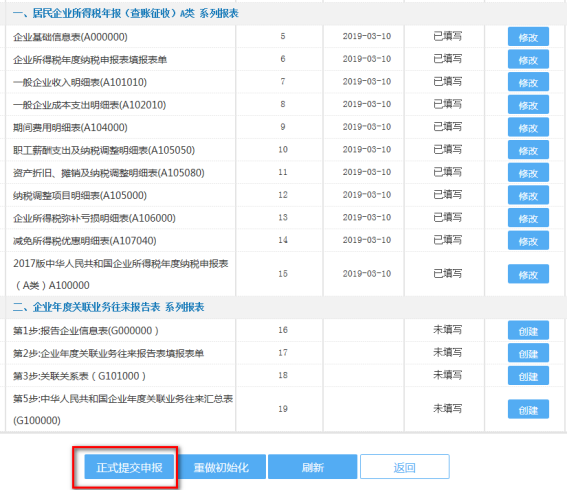Image resolution: width=568 pixels, height=491 pixels.
Task: Submit with 正式提交申报 button
Action: click(129, 467)
